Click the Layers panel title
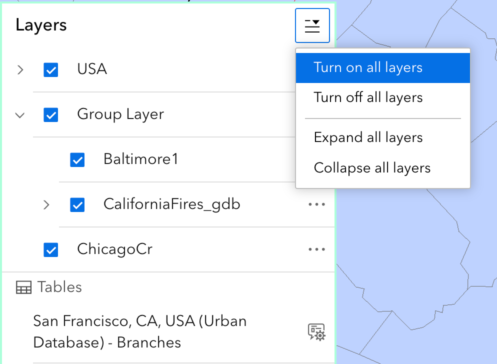This screenshot has height=364, width=497. [x=41, y=25]
